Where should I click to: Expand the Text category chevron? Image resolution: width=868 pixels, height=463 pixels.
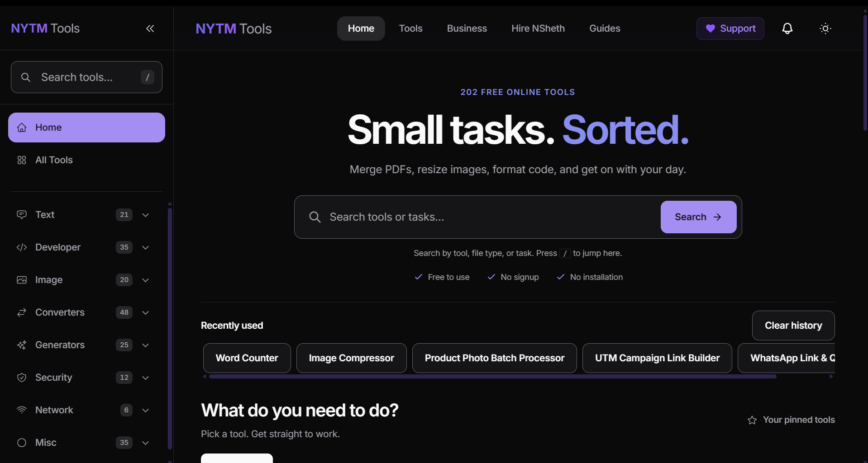pos(146,215)
